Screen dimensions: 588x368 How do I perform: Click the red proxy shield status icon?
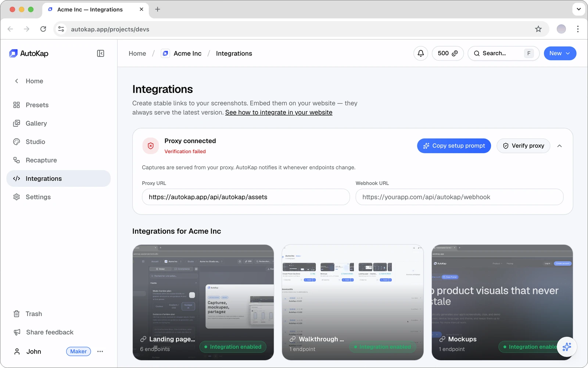point(151,146)
